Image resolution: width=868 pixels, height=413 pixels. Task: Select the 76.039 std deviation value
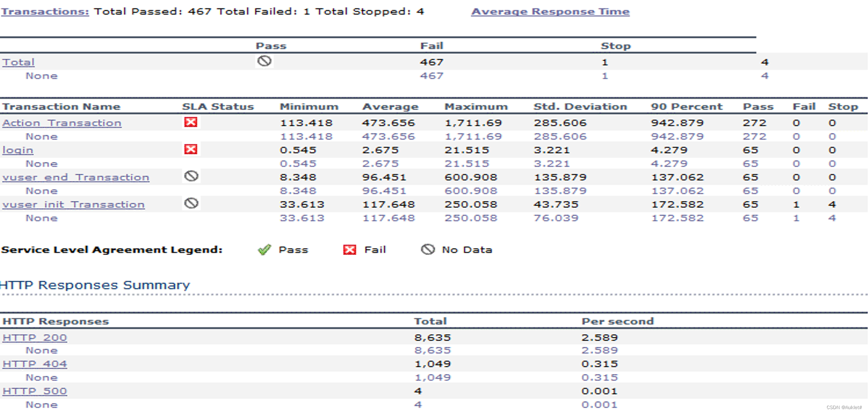point(556,218)
